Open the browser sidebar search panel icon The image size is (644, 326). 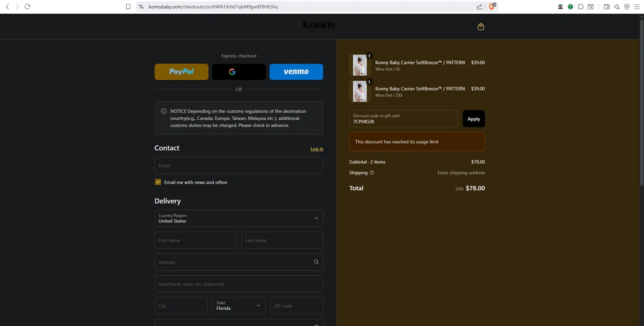[591, 6]
